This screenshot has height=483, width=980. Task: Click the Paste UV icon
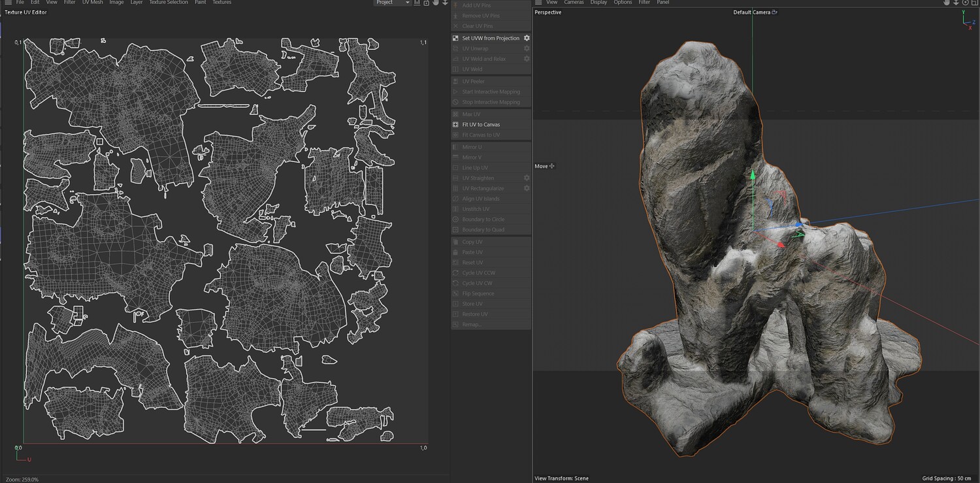[456, 252]
